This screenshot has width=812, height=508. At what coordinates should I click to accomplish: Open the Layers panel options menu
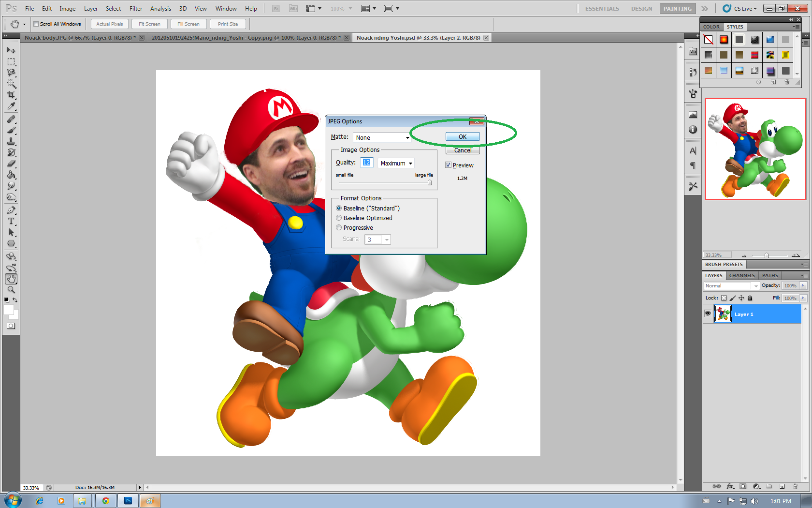point(804,275)
